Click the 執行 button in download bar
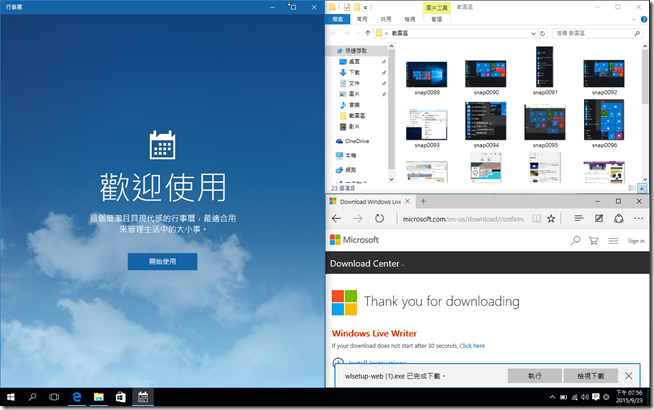The image size is (654, 410). pyautogui.click(x=535, y=376)
